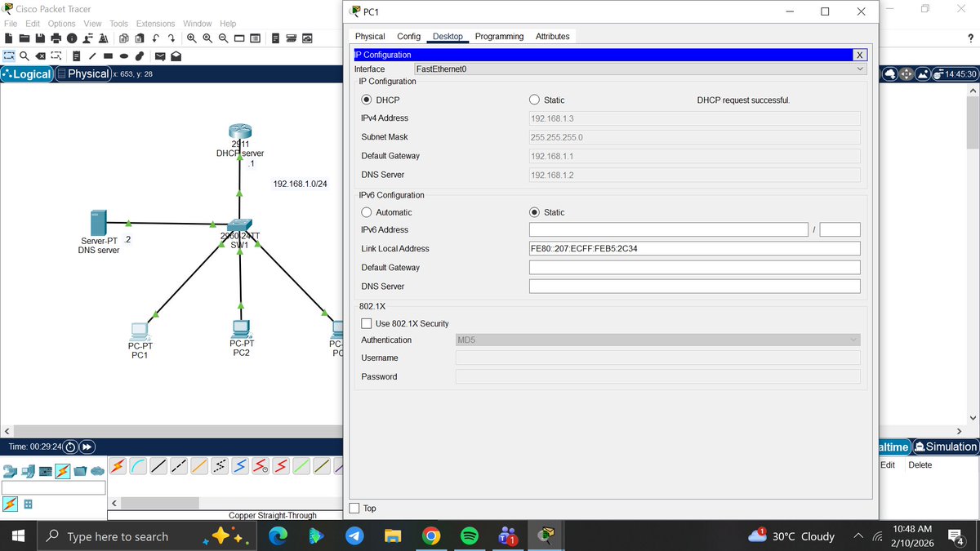Switch to Physical workspace view
This screenshot has height=551, width=980.
click(x=82, y=73)
